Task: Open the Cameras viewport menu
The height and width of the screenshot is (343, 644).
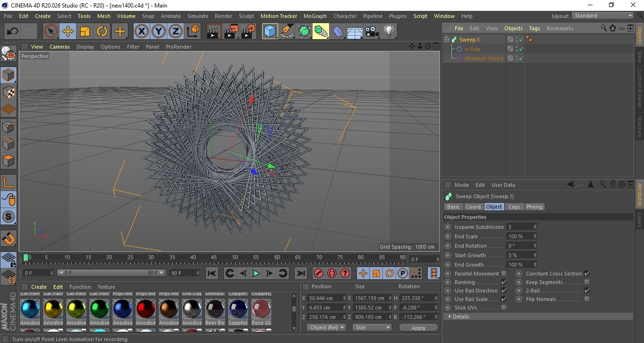Action: 60,47
